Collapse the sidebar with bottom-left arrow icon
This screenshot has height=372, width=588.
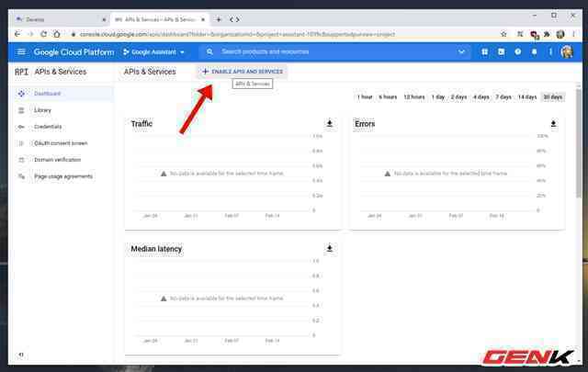pyautogui.click(x=21, y=355)
